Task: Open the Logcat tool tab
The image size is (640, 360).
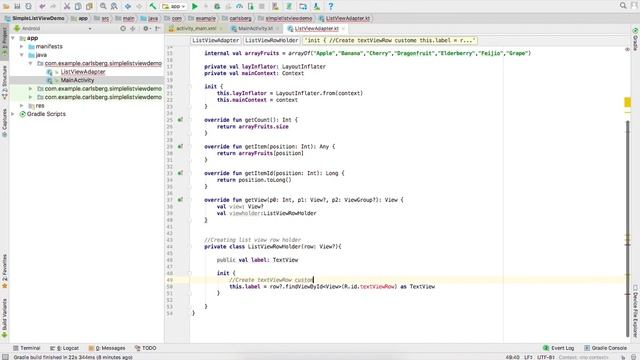Action: point(64,348)
